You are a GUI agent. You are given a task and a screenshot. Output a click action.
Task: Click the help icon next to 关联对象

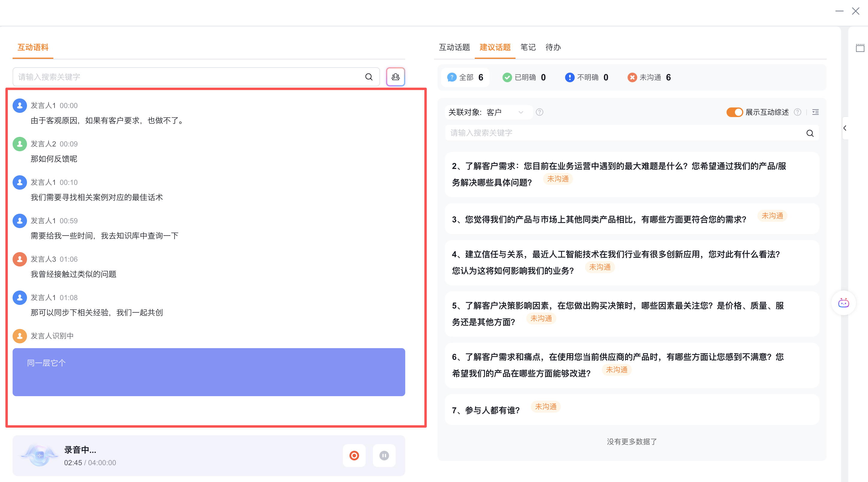539,112
